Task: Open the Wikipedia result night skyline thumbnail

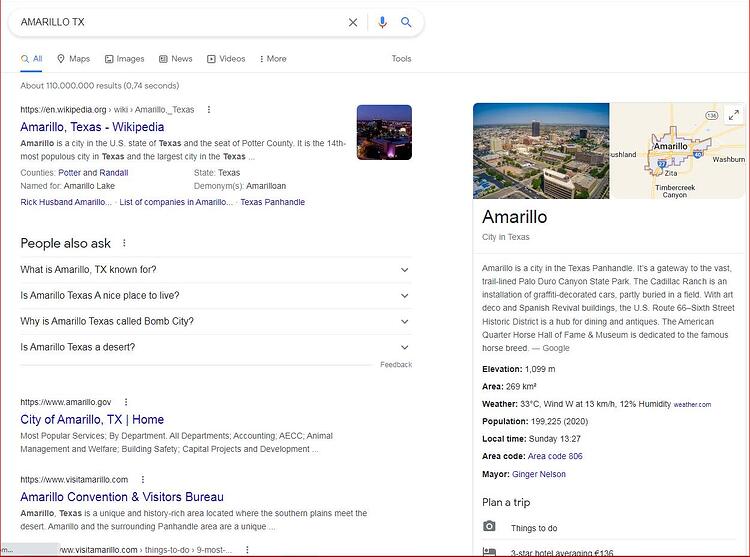Action: coord(384,132)
